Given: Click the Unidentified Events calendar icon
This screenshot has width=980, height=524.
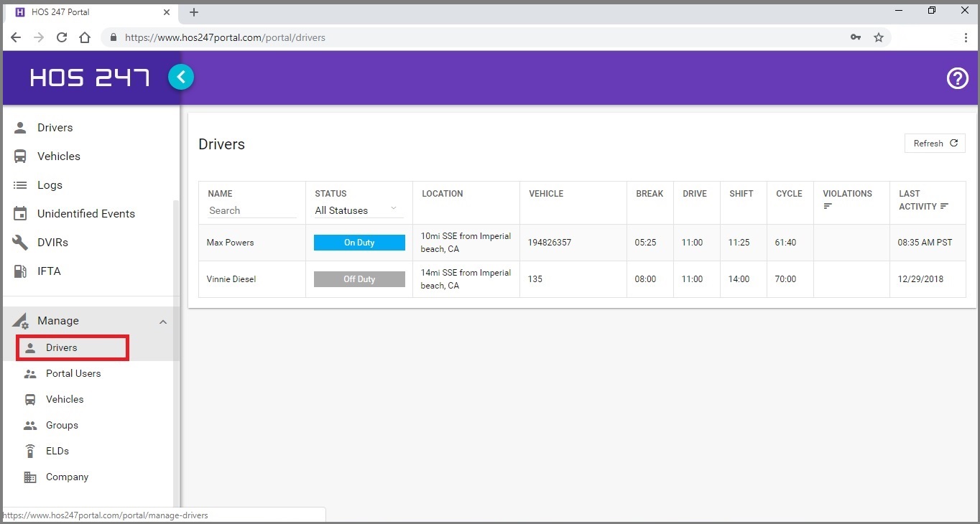Looking at the screenshot, I should coord(21,214).
